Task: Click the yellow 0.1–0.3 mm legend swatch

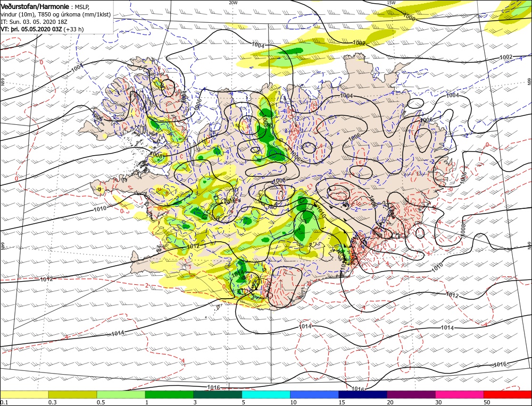Action: coord(24,394)
